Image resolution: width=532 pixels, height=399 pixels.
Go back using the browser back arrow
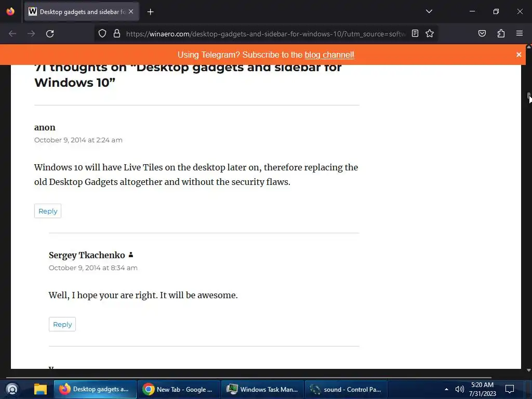click(12, 34)
